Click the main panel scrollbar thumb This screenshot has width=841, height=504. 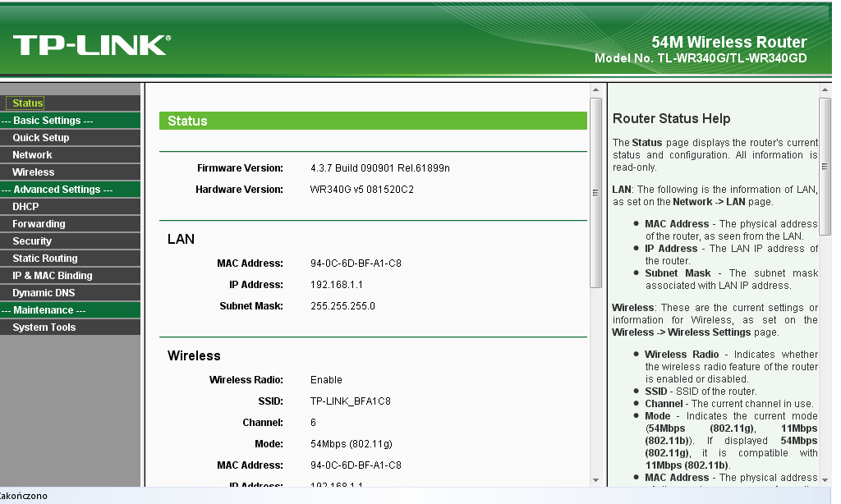[595, 192]
